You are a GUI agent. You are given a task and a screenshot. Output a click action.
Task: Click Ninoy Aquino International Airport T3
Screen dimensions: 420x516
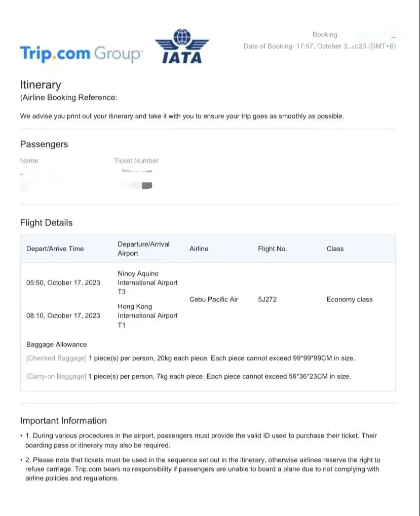pyautogui.click(x=147, y=283)
